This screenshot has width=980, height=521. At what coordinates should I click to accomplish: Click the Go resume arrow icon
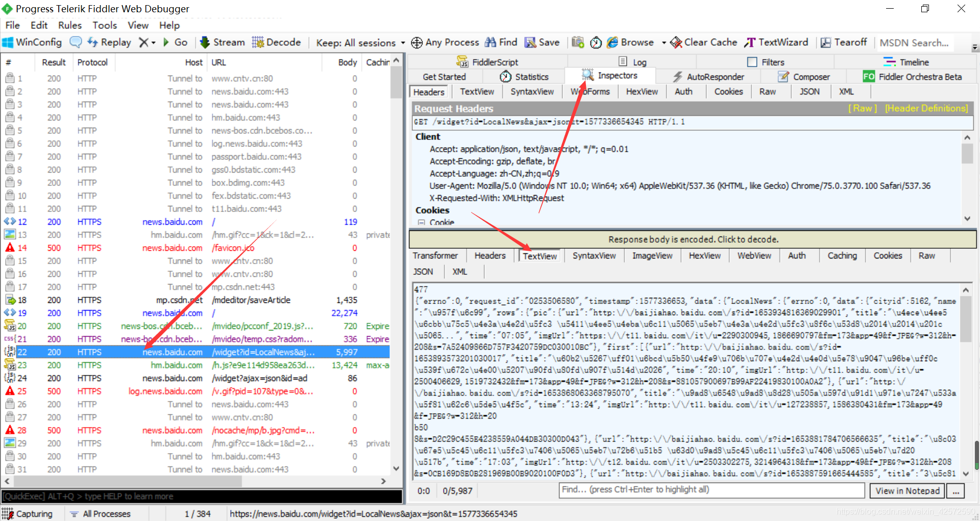tap(166, 42)
